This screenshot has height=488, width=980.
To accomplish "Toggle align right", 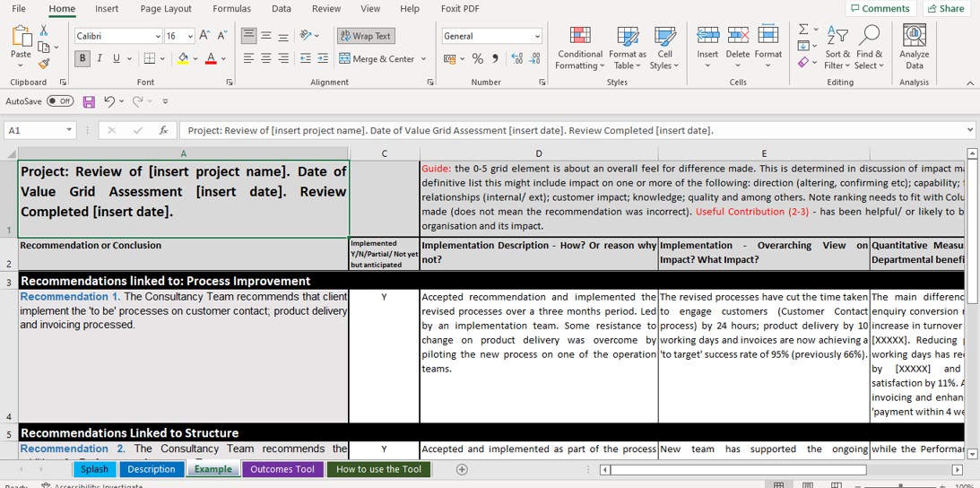I will [x=283, y=58].
